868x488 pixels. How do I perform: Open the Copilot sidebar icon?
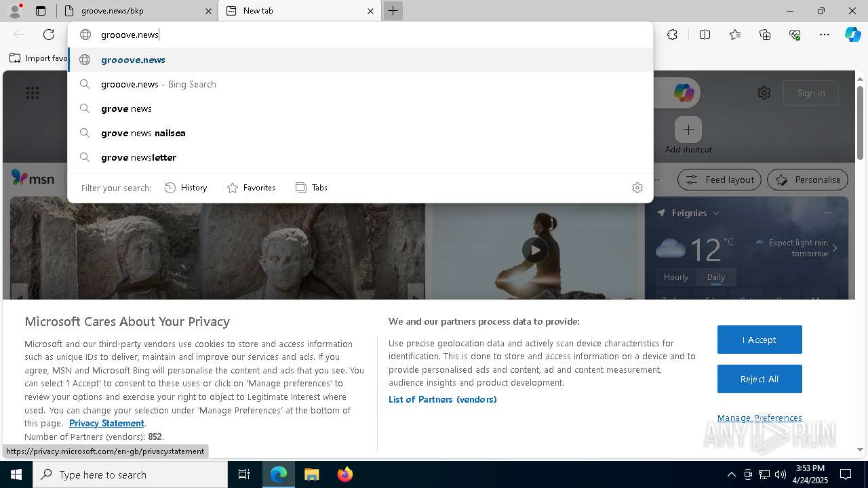click(853, 35)
